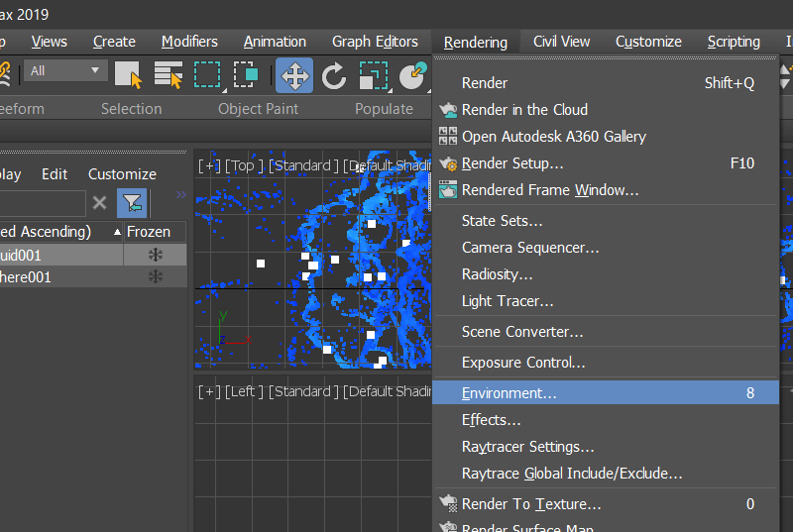Choose Light Tracer menu entry
Viewport: 793px width, 532px height.
(x=606, y=301)
